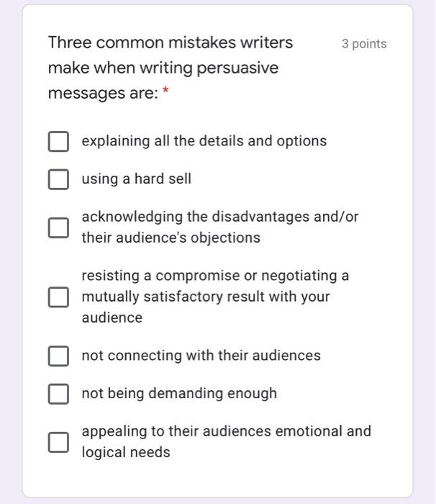Click the 'not connecting with their audiences' label
Viewport: 436px width, 504px height.
(x=201, y=356)
